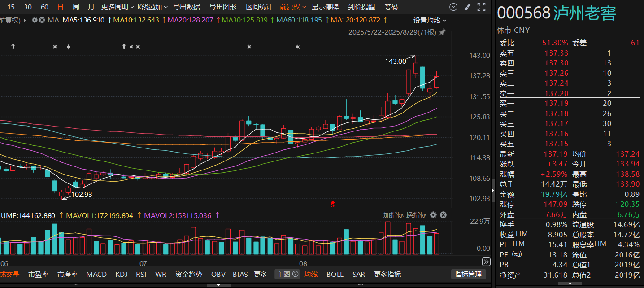Screen dimensions: 644x288
Task: Click the brush drawing tool icon
Action: (x=467, y=7)
